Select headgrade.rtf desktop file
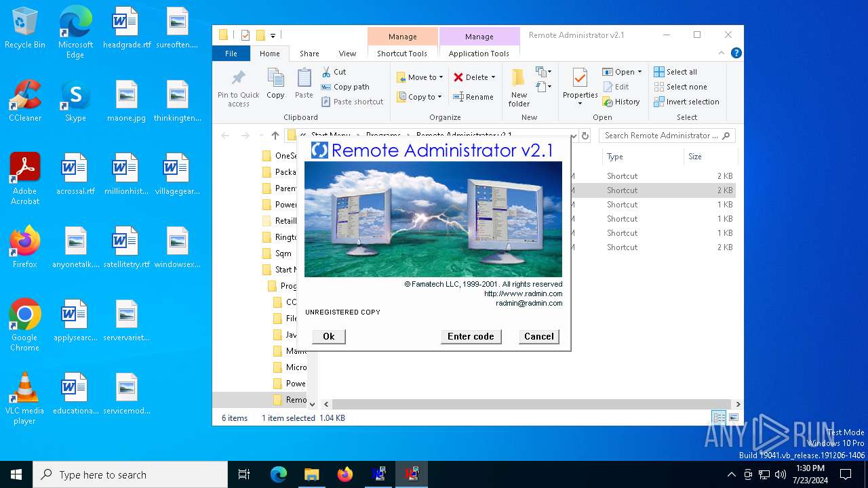This screenshot has height=488, width=868. [x=127, y=28]
